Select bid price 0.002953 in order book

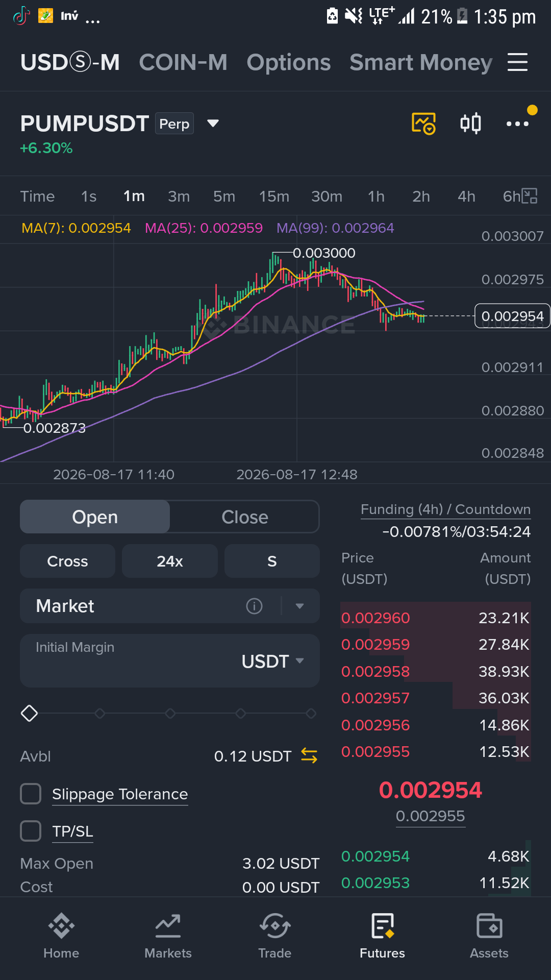coord(375,883)
